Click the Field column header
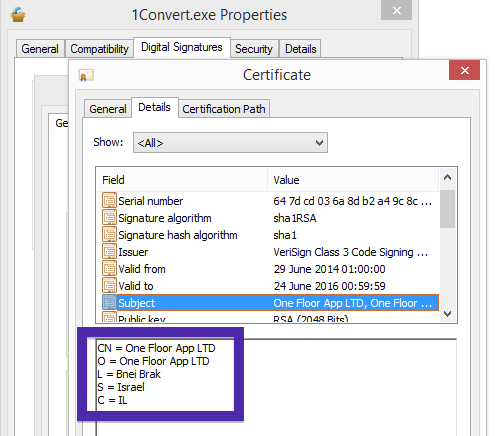Viewport: 495px width, 436px height. click(182, 180)
